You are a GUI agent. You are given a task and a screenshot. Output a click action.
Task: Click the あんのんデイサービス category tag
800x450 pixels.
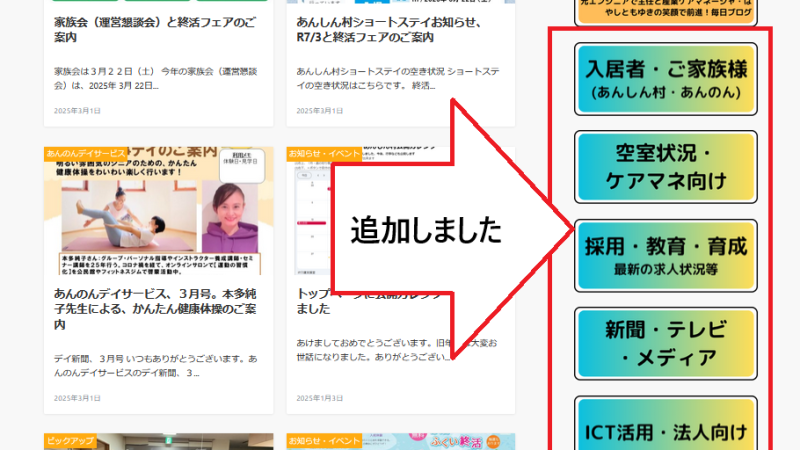pyautogui.click(x=86, y=154)
